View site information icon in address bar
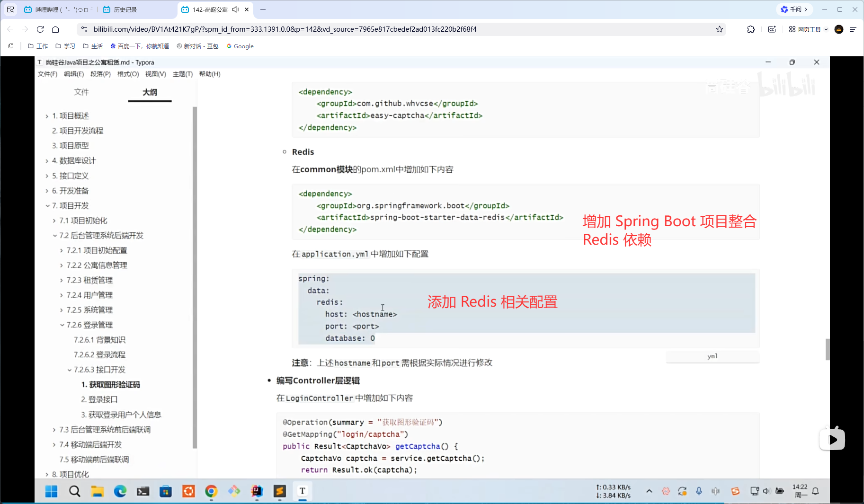 (x=84, y=29)
